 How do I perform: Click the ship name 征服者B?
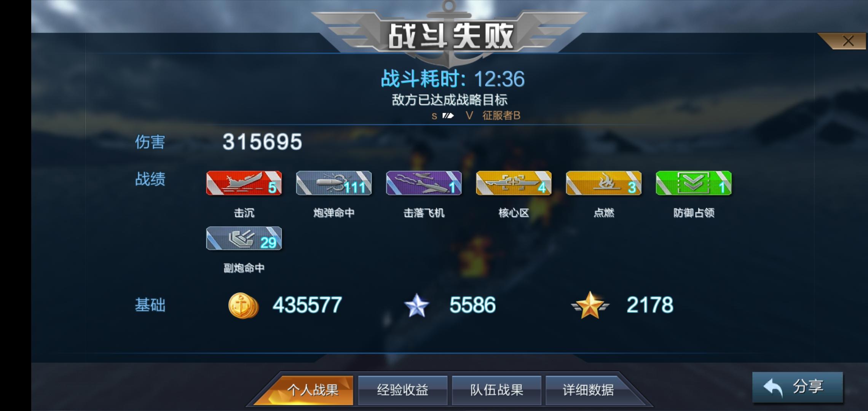(501, 115)
